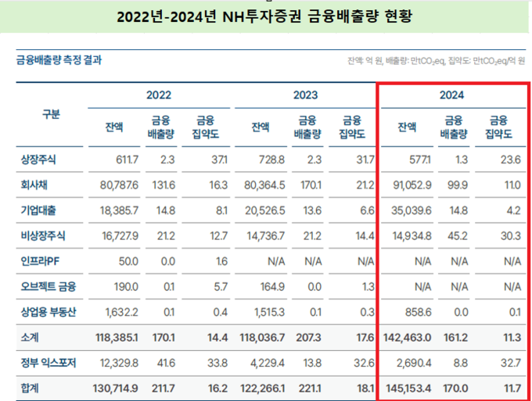This screenshot has width=532, height=401.
Task: Click cell value 858.6 in 상업용 부동산 row
Action: pyautogui.click(x=419, y=312)
